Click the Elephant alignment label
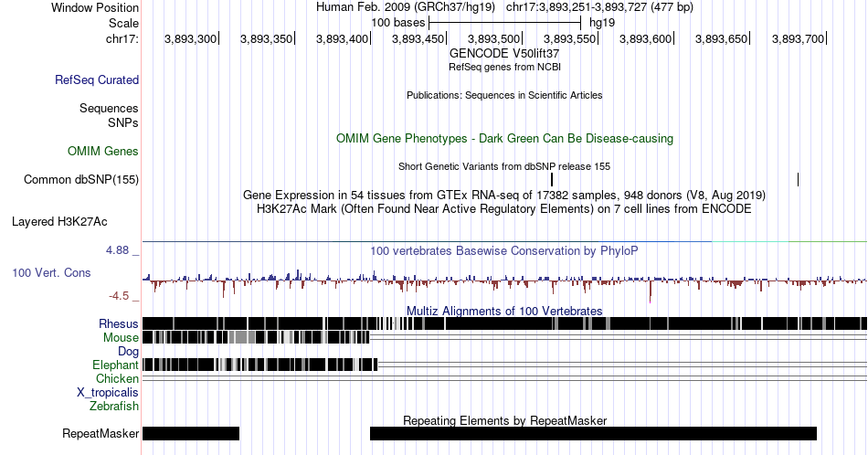 [x=115, y=365]
